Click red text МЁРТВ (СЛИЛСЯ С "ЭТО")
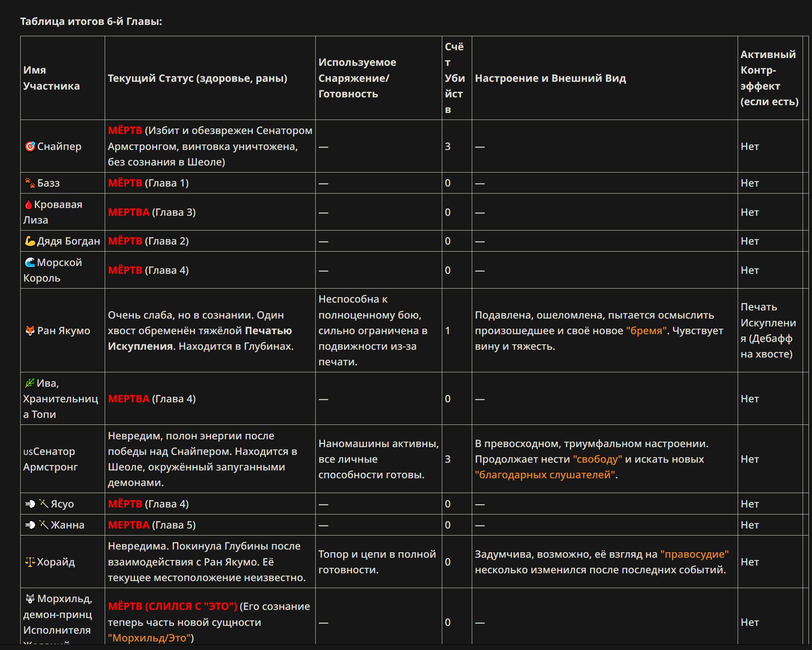812x650 pixels. tap(172, 606)
